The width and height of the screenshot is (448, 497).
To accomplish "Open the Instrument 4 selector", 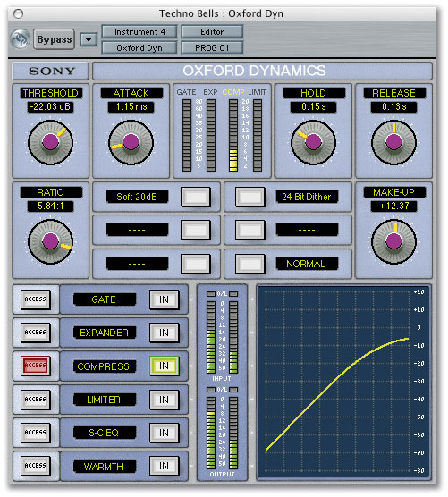I will tap(139, 31).
